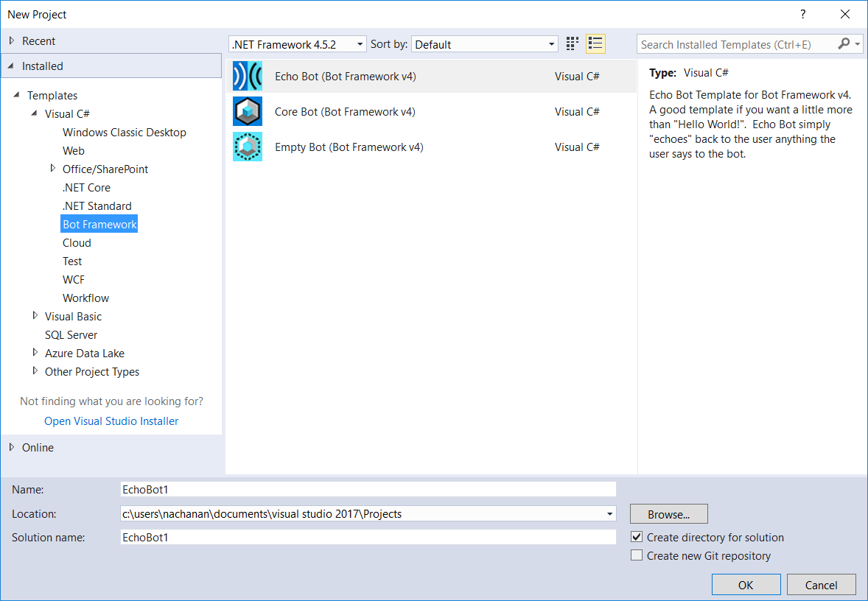The width and height of the screenshot is (868, 601).
Task: Open the Location path dropdown
Action: 610,514
